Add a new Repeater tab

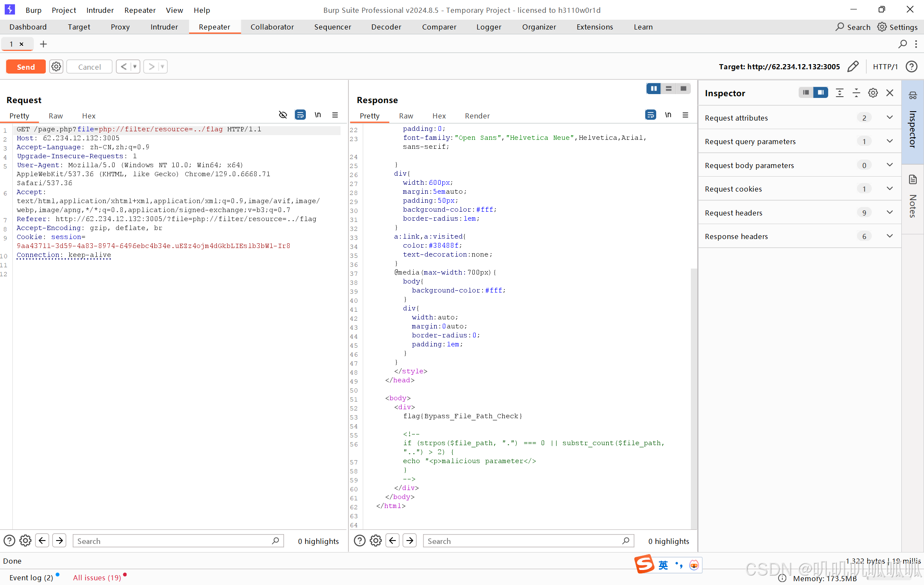click(x=43, y=44)
